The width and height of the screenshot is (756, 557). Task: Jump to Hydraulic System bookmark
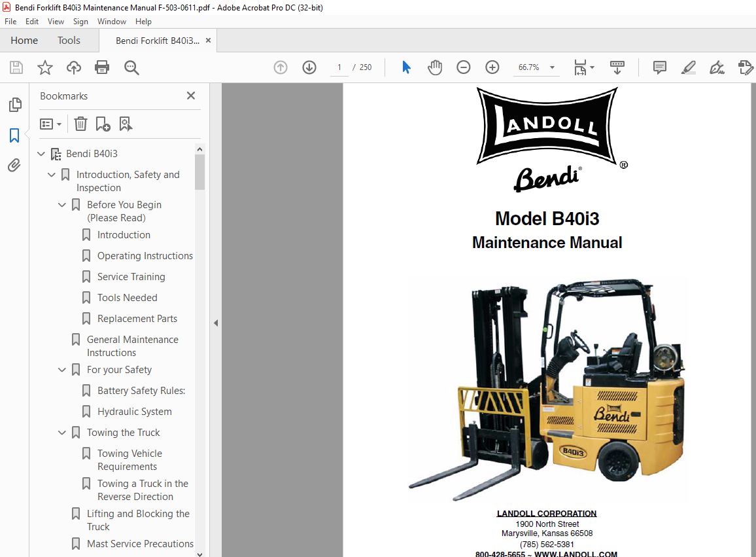135,412
